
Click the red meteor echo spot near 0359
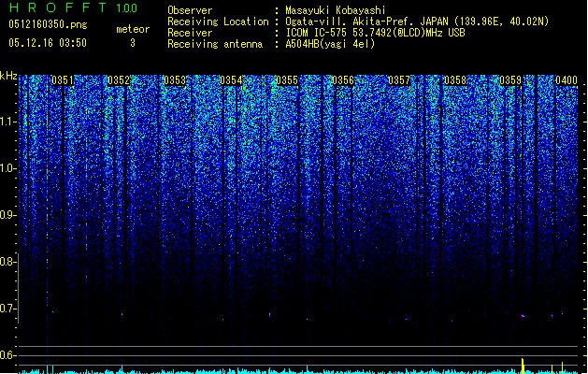(523, 316)
